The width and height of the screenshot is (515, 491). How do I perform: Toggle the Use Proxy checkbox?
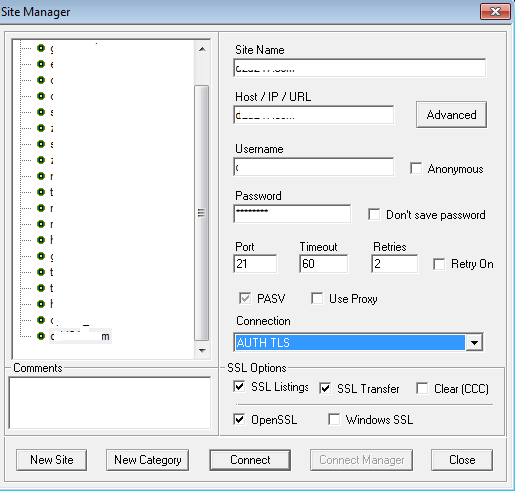point(317,298)
